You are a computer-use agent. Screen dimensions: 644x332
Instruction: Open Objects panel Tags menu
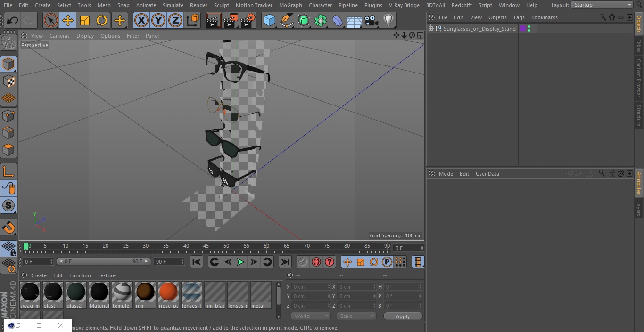(x=519, y=17)
